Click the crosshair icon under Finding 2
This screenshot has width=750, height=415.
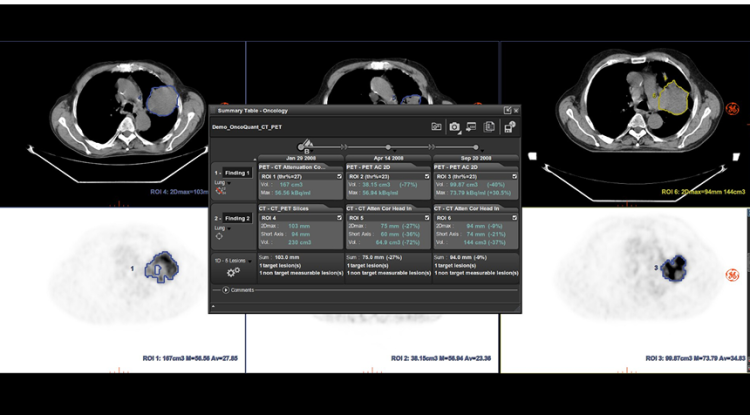click(x=219, y=236)
